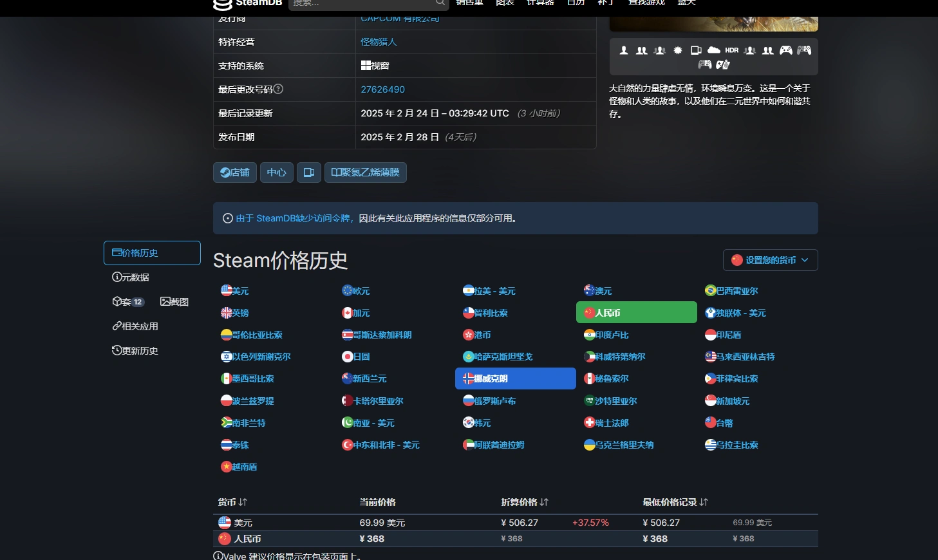Click the Steam Cloud feature icon
This screenshot has height=560, width=938.
point(714,50)
